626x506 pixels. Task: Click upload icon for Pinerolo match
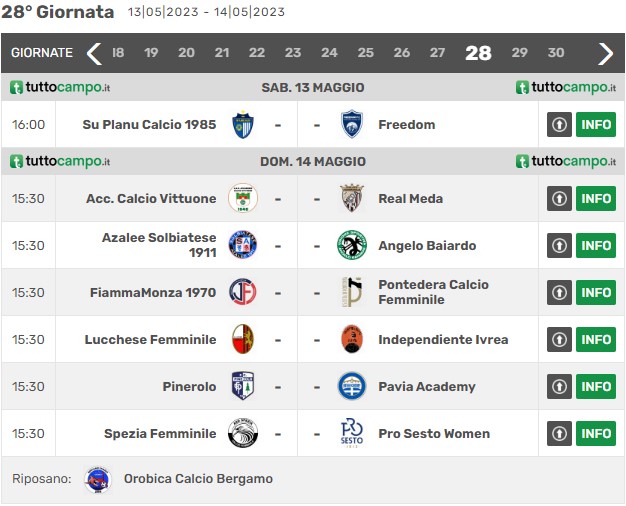(559, 387)
